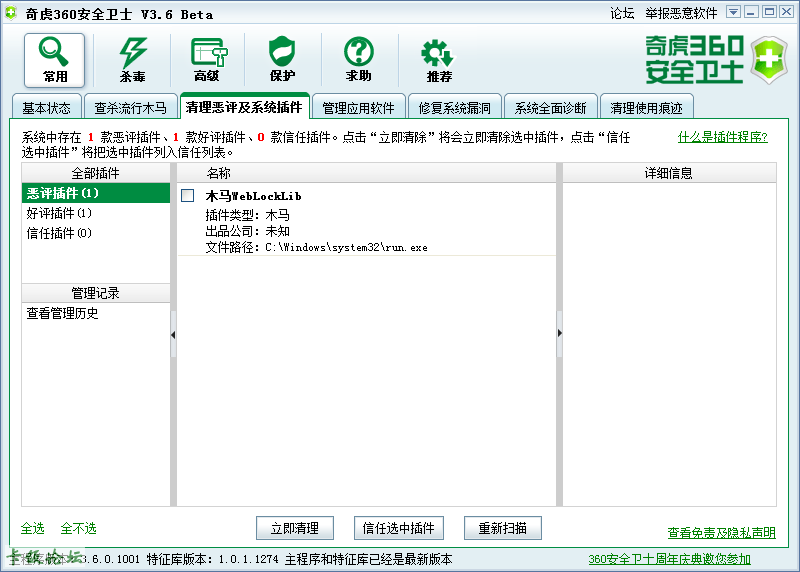
Task: Open 查看管理历史 management history
Action: coord(62,313)
